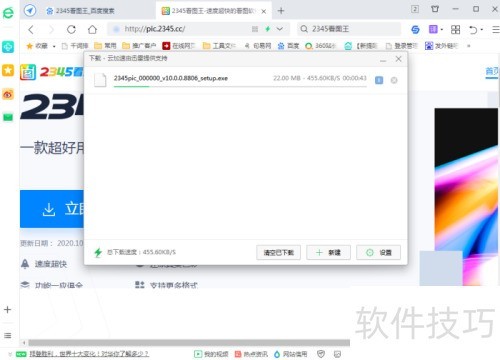Click the green lightning total-speed icon
The image size is (500, 360).
[98, 252]
